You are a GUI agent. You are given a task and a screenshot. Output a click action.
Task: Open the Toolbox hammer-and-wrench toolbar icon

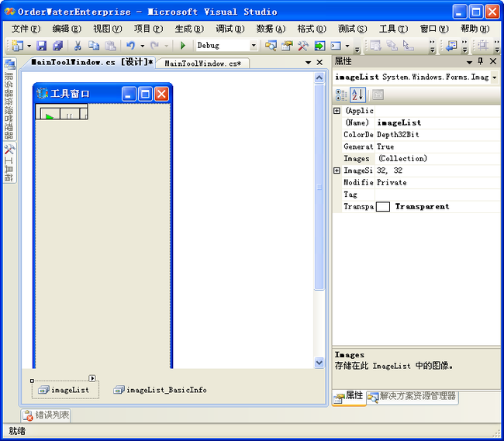tap(303, 46)
